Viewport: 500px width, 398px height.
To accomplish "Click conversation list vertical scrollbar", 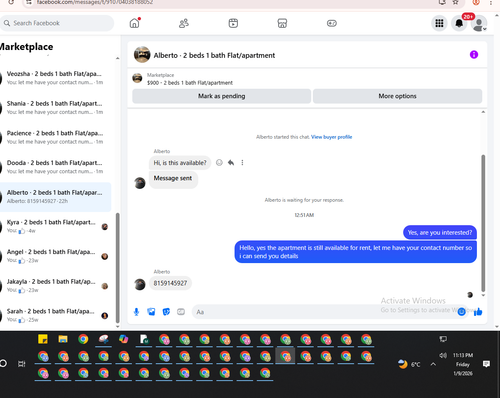I will pyautogui.click(x=117, y=268).
